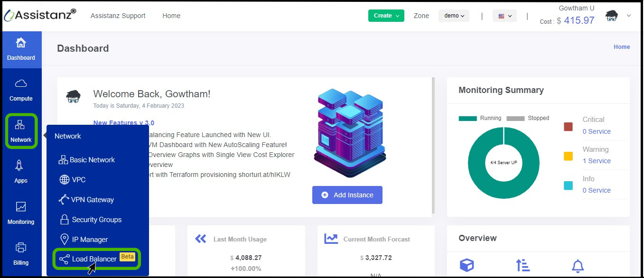This screenshot has width=644, height=278.
Task: Click the 415.97 cost value
Action: pos(579,20)
